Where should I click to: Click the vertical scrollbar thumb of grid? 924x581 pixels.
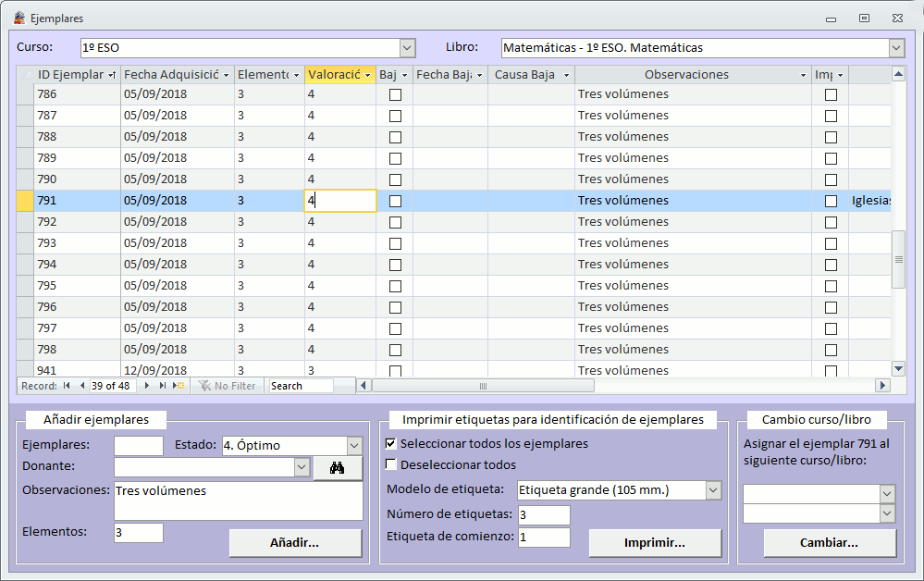click(x=898, y=259)
